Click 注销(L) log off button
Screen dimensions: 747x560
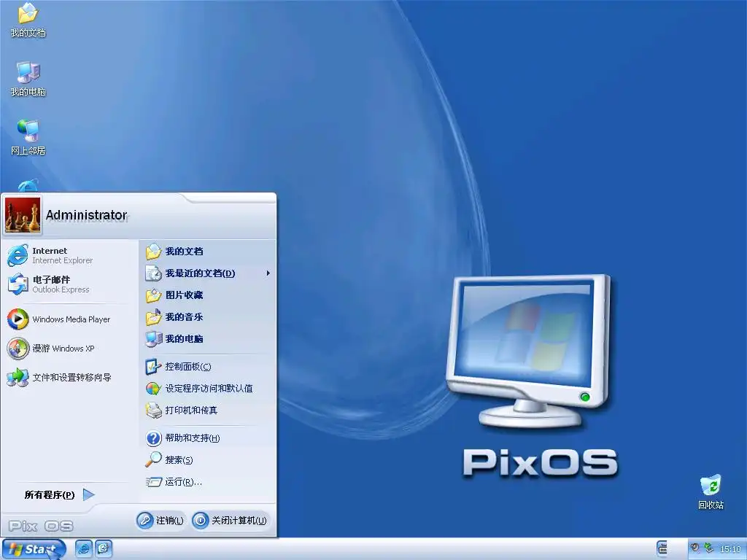(160, 521)
